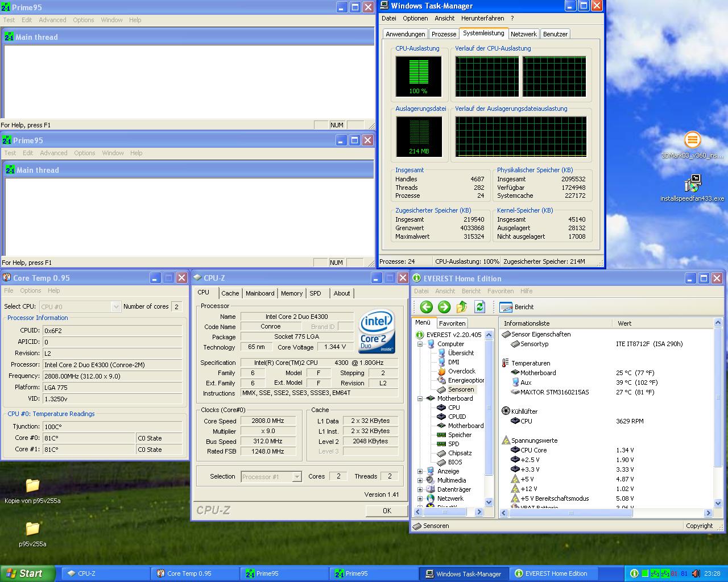Viewport: 728px width, 582px height.
Task: Click the sensor list horizontal scrollbar thumb
Action: pyautogui.click(x=570, y=513)
